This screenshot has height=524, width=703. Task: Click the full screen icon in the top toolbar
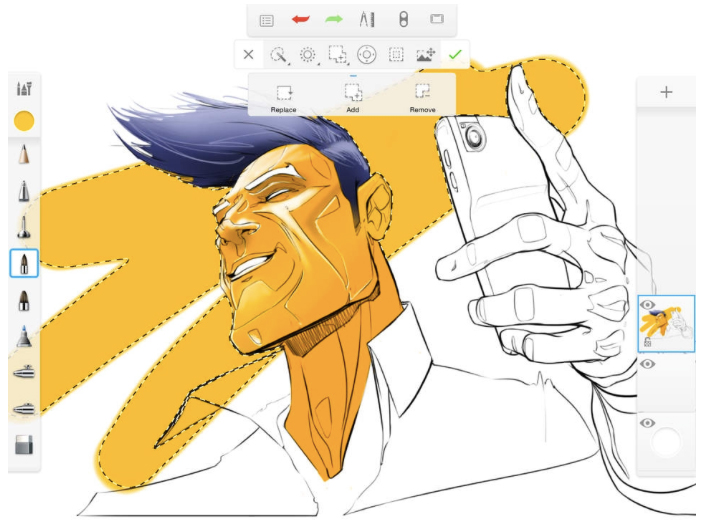tap(436, 19)
